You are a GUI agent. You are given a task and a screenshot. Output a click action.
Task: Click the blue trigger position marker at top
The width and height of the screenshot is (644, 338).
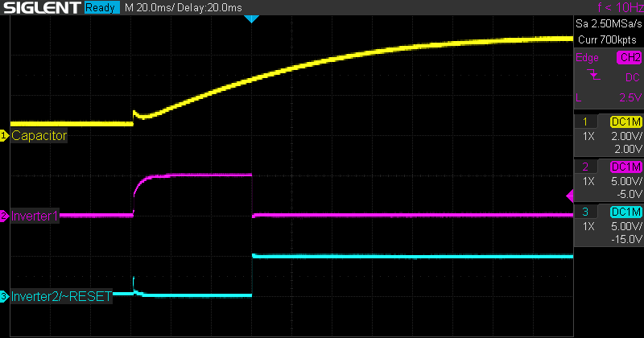(251, 18)
